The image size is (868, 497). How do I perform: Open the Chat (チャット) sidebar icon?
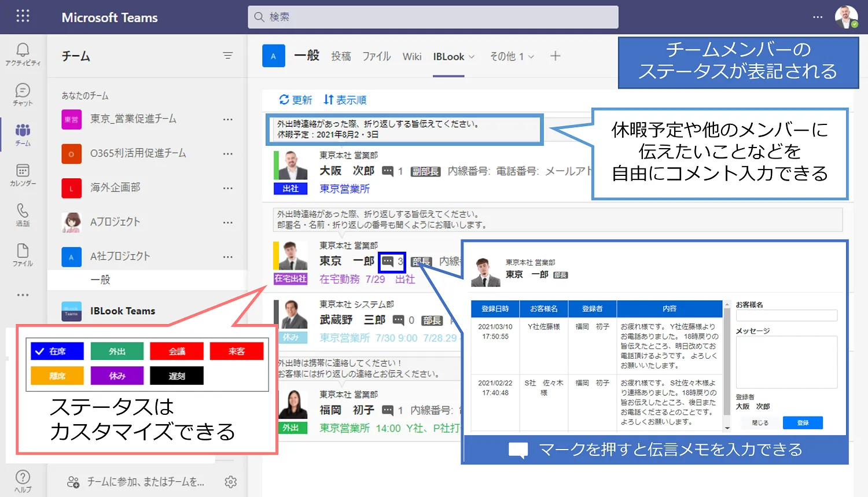coord(23,94)
